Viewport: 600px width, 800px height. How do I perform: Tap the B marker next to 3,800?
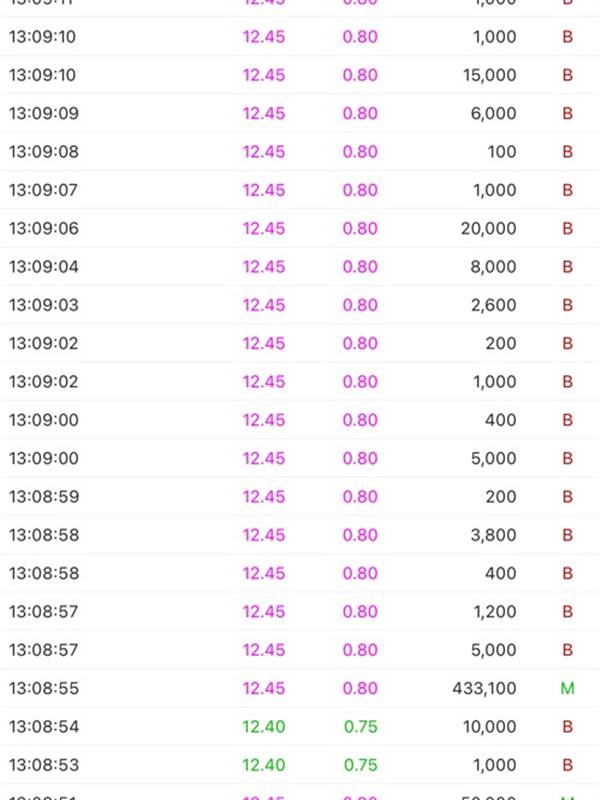[x=567, y=535]
